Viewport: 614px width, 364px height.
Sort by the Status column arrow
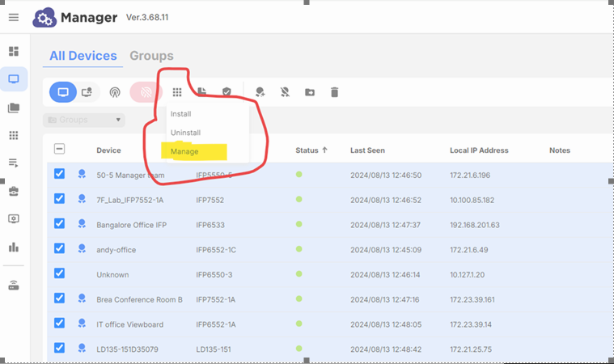[324, 150]
